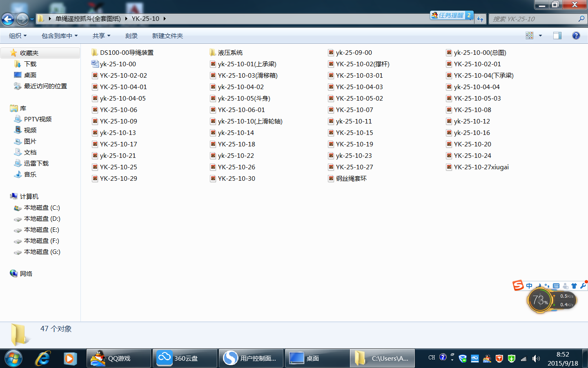Open the 组织 dropdown menu
588x368 pixels.
pyautogui.click(x=18, y=36)
